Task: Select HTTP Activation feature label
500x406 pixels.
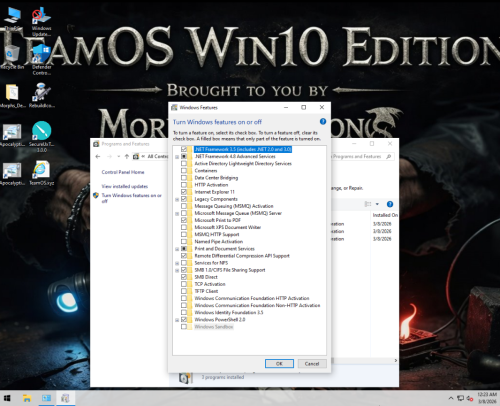Action: click(211, 185)
